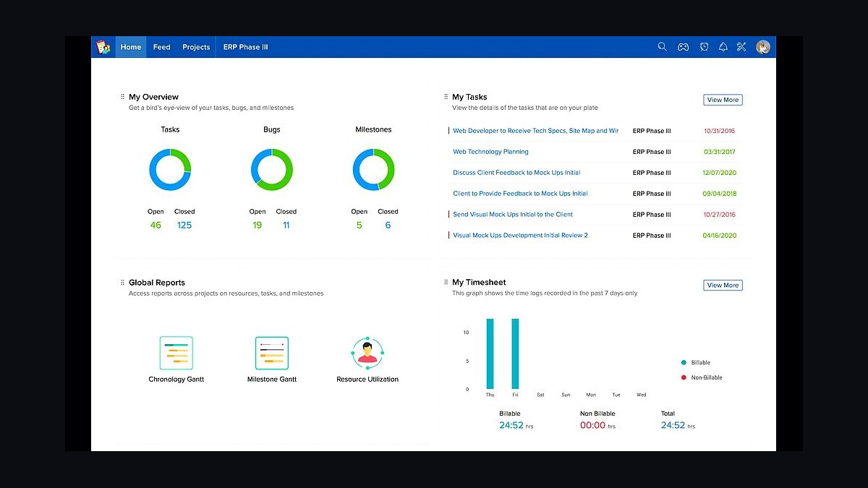Grab the Global Reports drag handle

pyautogui.click(x=122, y=283)
